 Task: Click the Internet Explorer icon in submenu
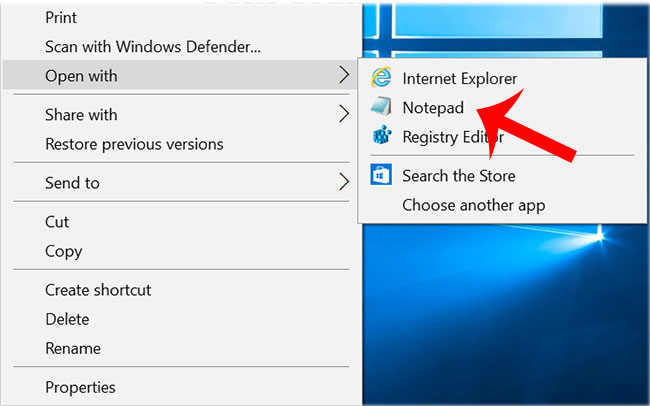coord(381,78)
